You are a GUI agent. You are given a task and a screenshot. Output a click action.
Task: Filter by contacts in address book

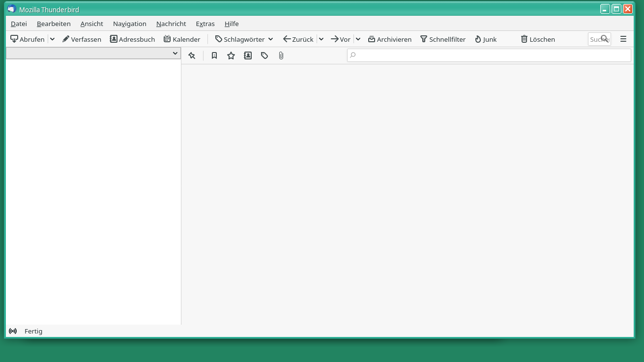248,56
